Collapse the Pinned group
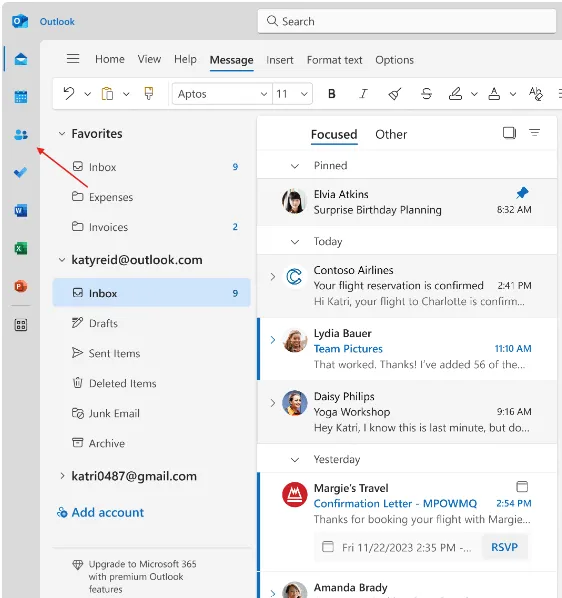The width and height of the screenshot is (562, 598). point(295,166)
